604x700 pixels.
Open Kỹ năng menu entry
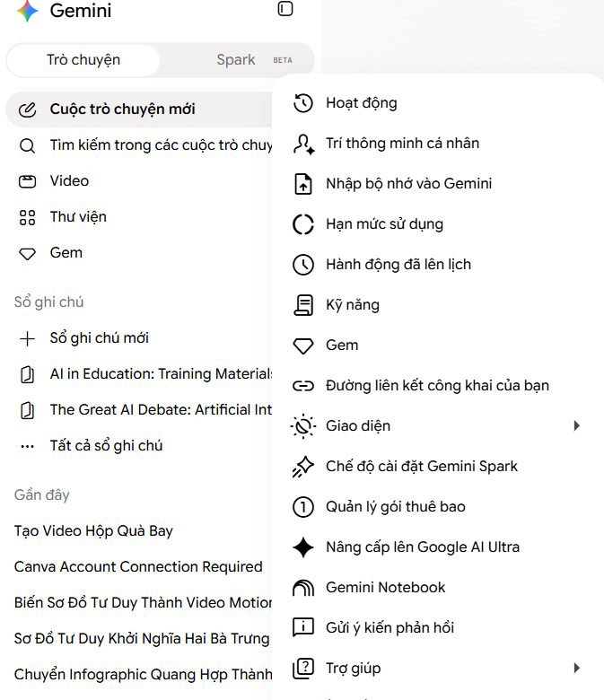coord(437,305)
